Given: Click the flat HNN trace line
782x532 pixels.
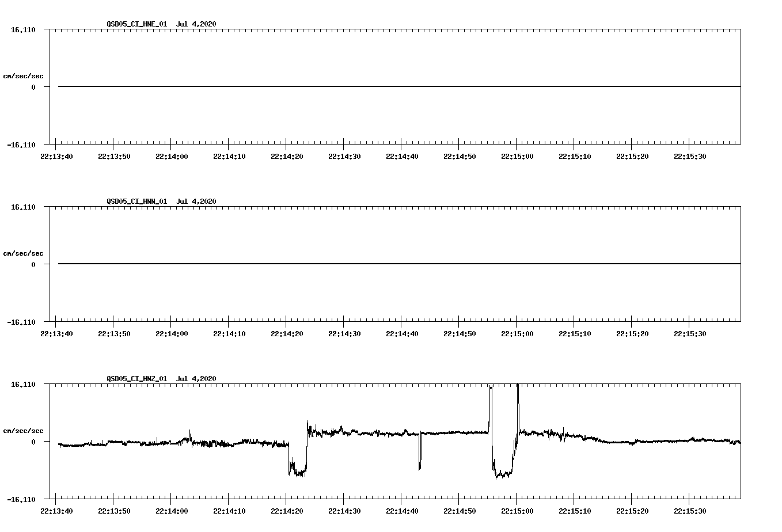Looking at the screenshot, I should point(399,264).
